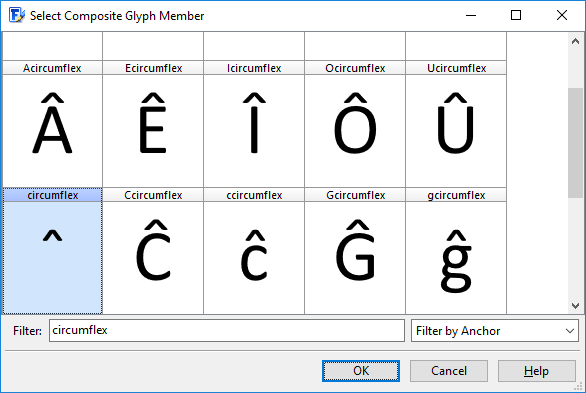Select the Ucircumflex glyph cell
This screenshot has height=393, width=586.
pos(456,124)
